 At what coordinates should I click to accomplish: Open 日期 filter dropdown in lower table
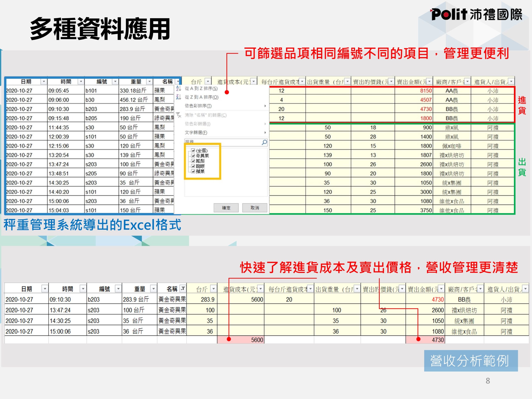[45, 288]
